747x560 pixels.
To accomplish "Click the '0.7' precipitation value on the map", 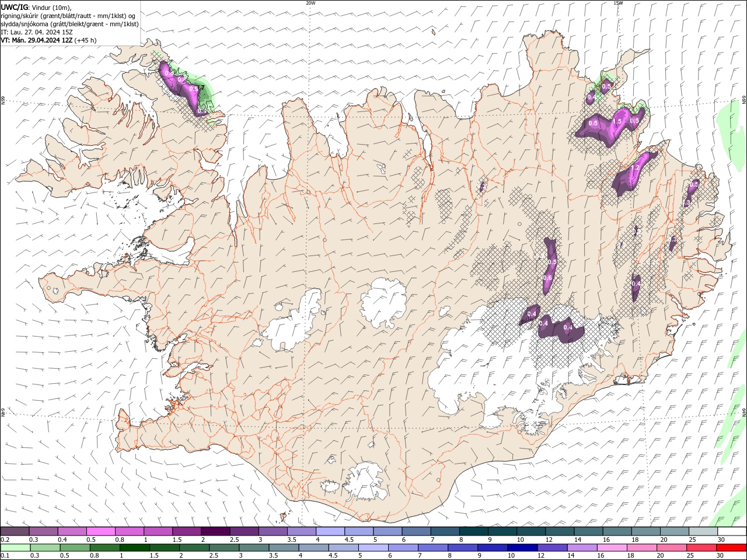I will click(x=200, y=87).
